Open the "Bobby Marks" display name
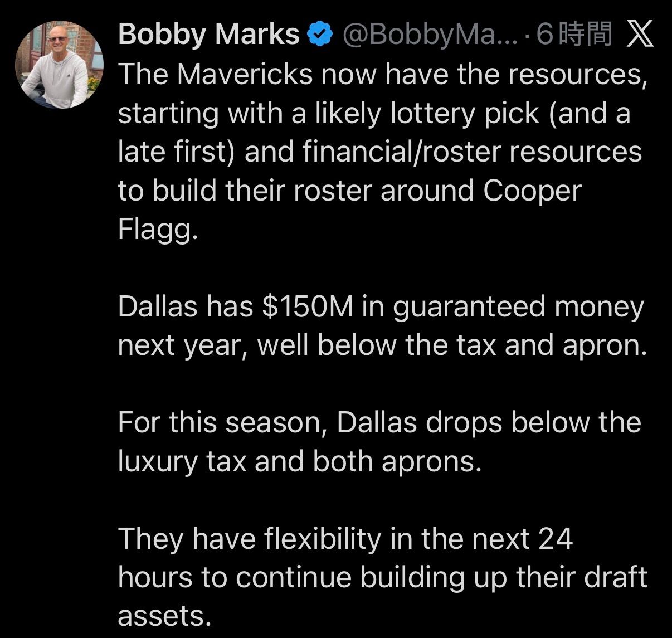 (x=208, y=35)
